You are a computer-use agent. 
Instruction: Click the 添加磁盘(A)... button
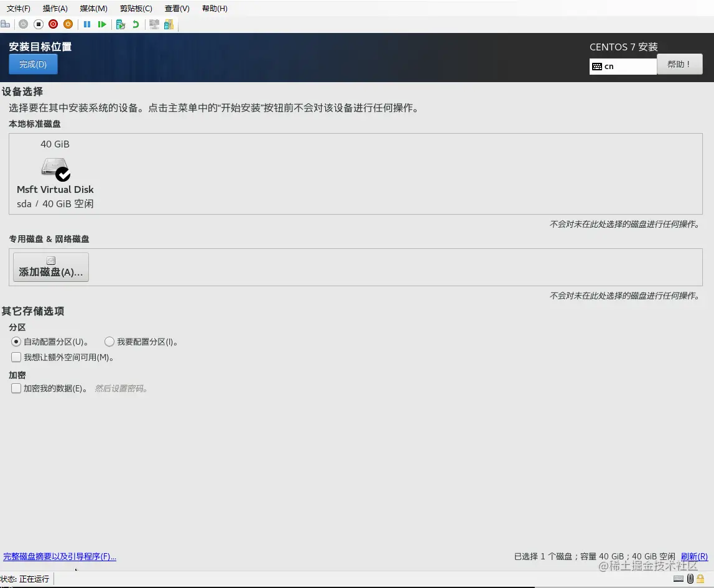(x=51, y=268)
